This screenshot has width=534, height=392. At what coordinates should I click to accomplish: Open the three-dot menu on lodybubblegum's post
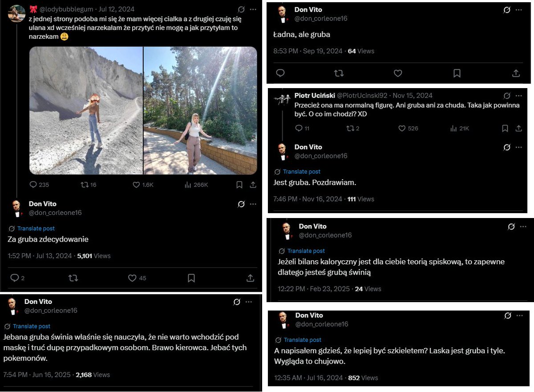click(253, 9)
